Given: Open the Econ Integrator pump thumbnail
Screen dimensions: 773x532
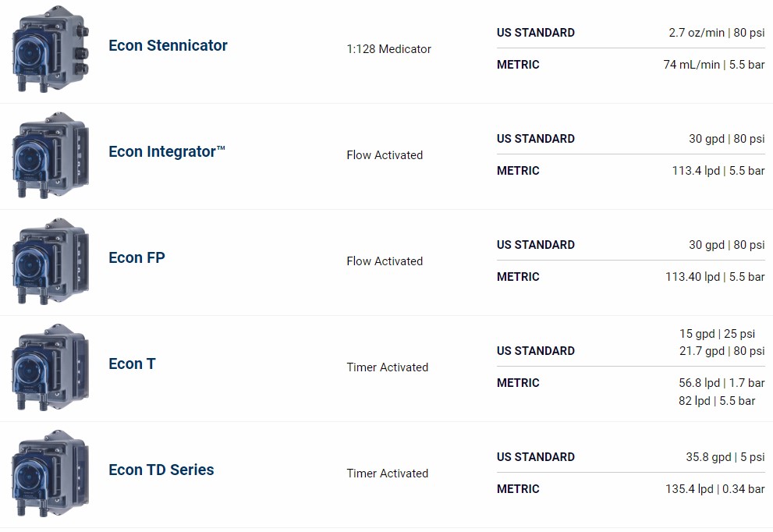Looking at the screenshot, I should coord(51,155).
